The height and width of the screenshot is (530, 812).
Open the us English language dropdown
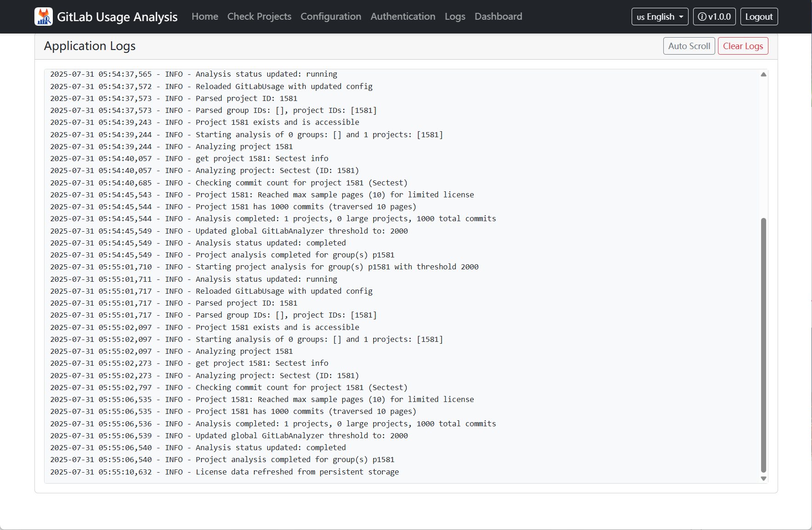[x=660, y=17]
